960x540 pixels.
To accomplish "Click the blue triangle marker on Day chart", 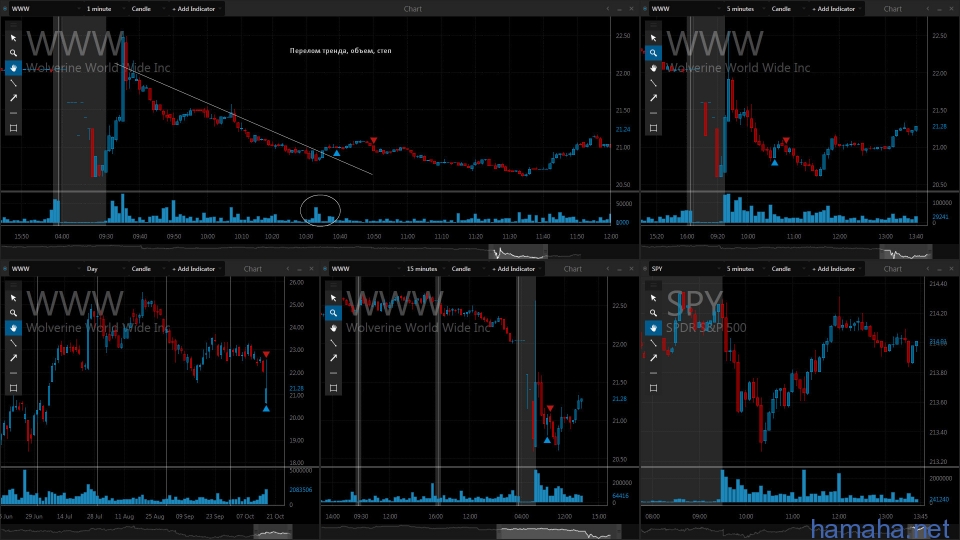I will [266, 408].
